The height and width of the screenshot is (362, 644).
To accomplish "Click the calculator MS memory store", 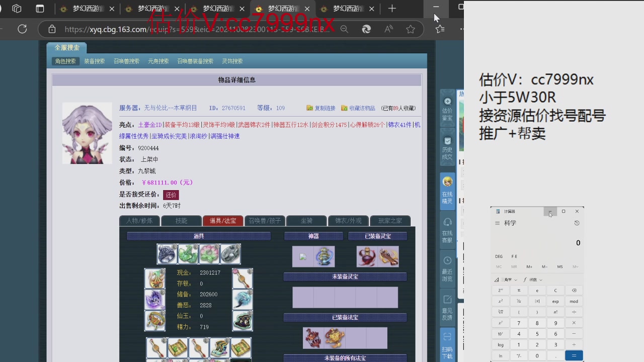I will point(560,266).
